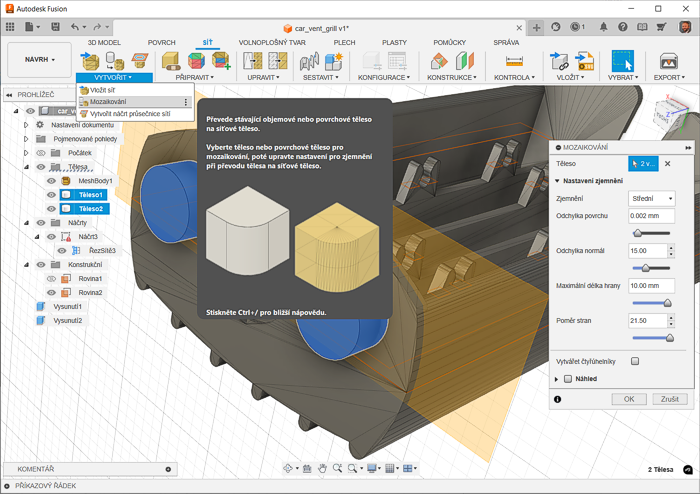Click the first Připravit tool icon
Viewport: 700px width, 494px height.
[171, 61]
